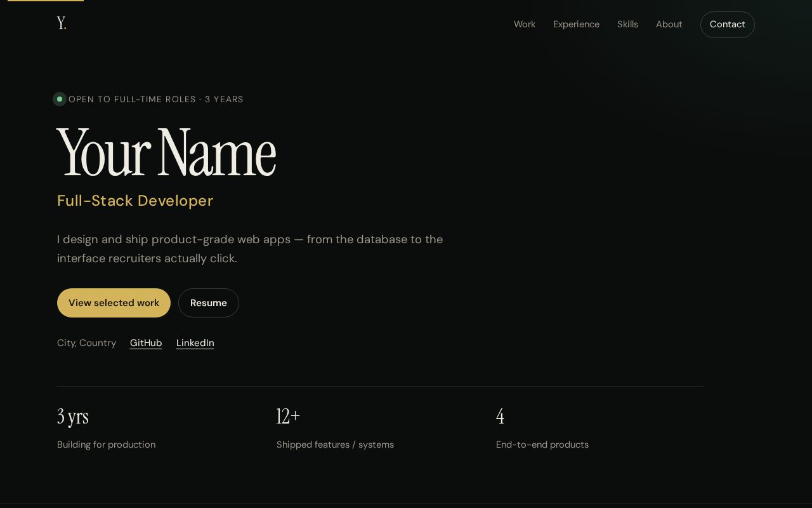The height and width of the screenshot is (508, 812).
Task: Open the Resume button
Action: click(209, 303)
